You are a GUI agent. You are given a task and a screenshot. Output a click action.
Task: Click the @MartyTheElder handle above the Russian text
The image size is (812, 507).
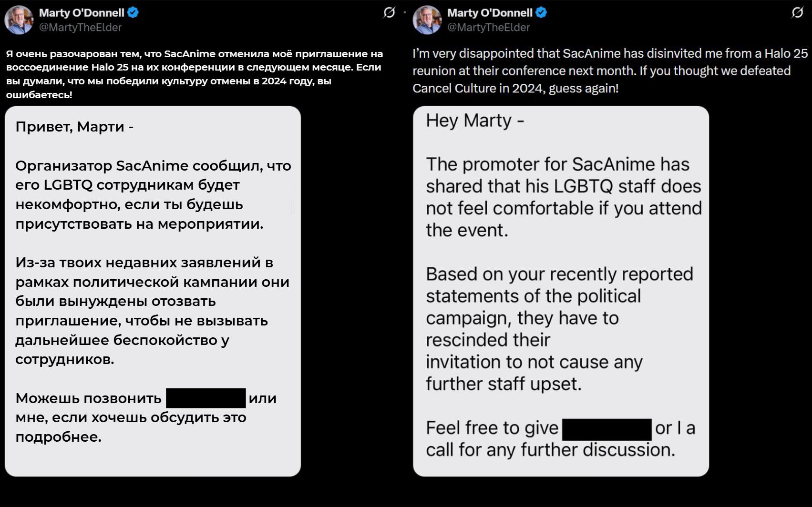click(x=80, y=28)
